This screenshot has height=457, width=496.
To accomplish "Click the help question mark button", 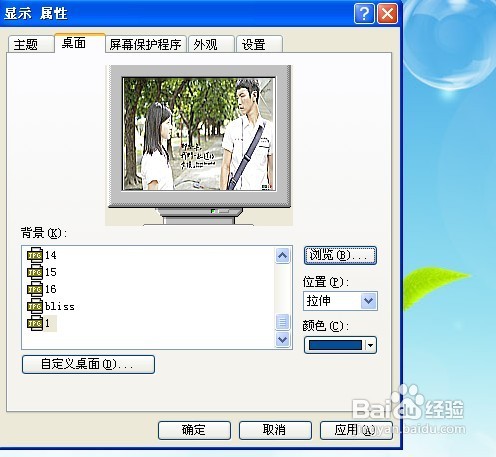I will (364, 14).
